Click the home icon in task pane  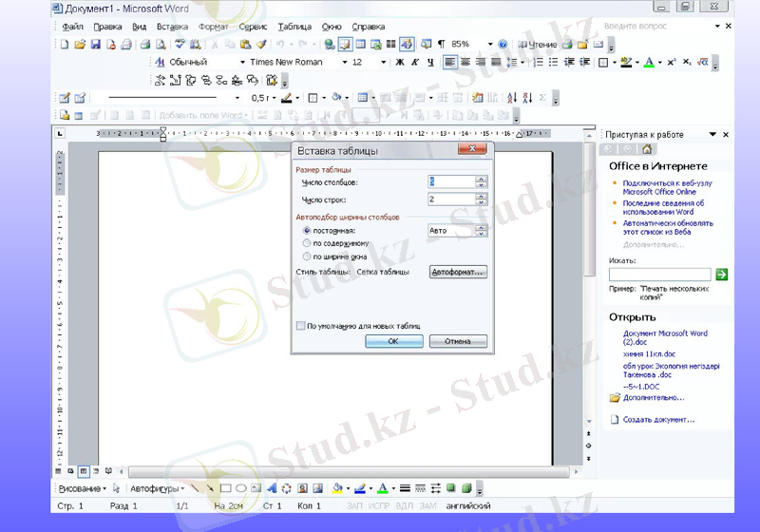point(647,149)
